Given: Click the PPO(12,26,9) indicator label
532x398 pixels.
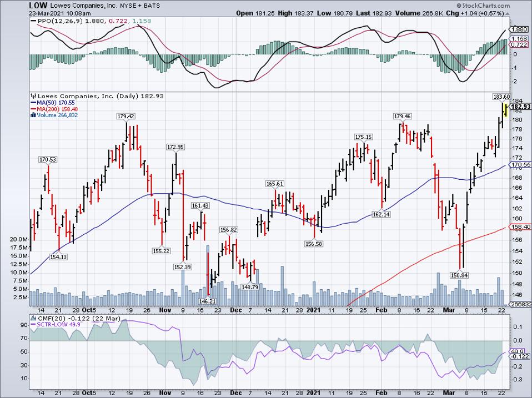Looking at the screenshot, I should 60,21.
